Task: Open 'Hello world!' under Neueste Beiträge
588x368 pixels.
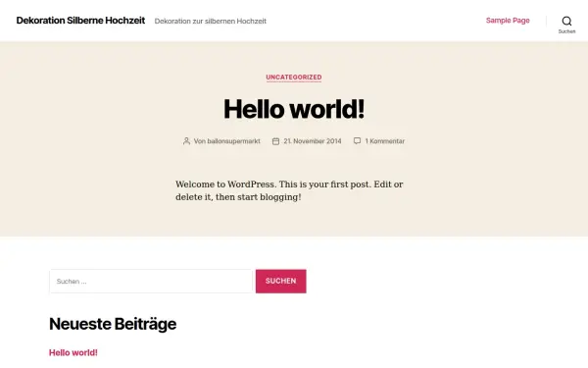Action: [73, 352]
